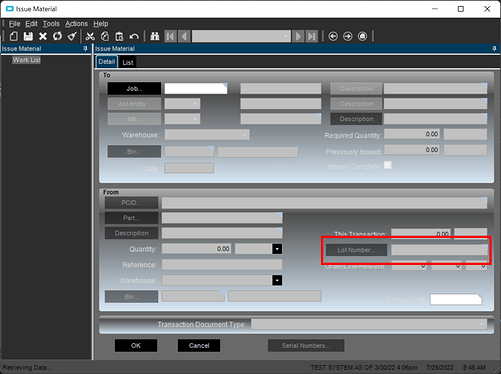
Task: Click the OK button
Action: point(136,346)
